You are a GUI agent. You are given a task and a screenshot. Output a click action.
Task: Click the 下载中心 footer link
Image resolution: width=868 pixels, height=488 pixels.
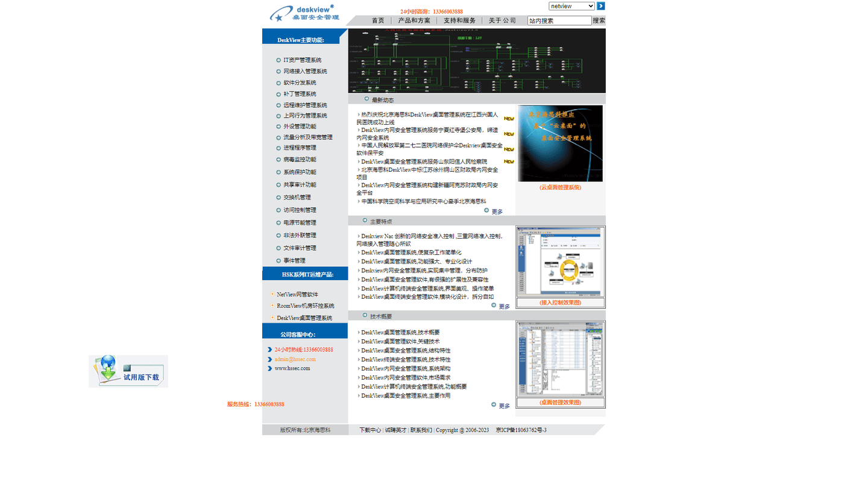(370, 430)
